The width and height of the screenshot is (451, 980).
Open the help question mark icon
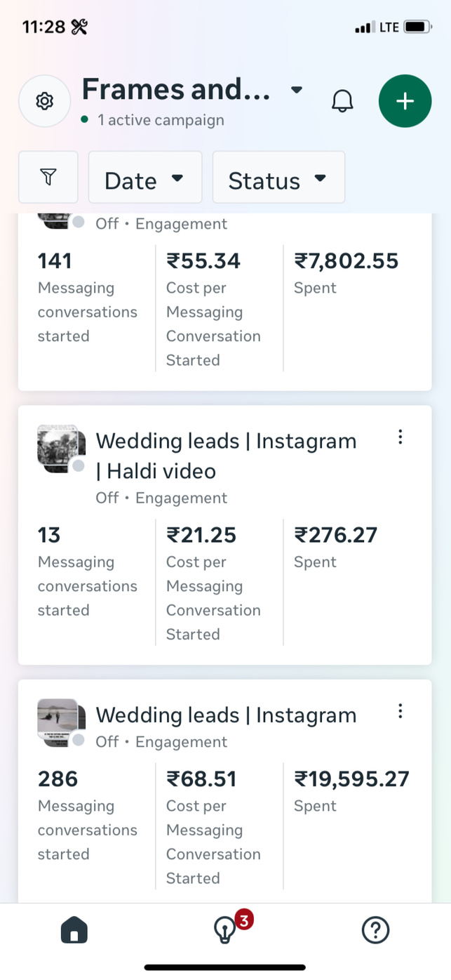pyautogui.click(x=375, y=931)
